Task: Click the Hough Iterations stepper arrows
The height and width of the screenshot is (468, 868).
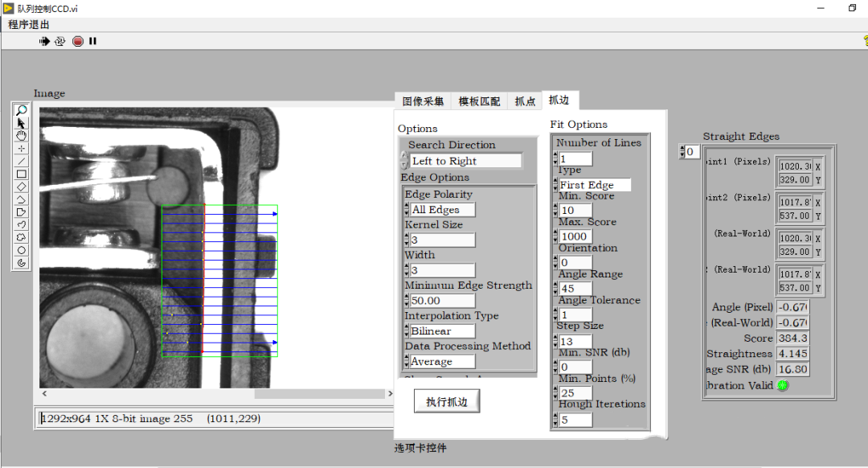Action: pyautogui.click(x=555, y=420)
